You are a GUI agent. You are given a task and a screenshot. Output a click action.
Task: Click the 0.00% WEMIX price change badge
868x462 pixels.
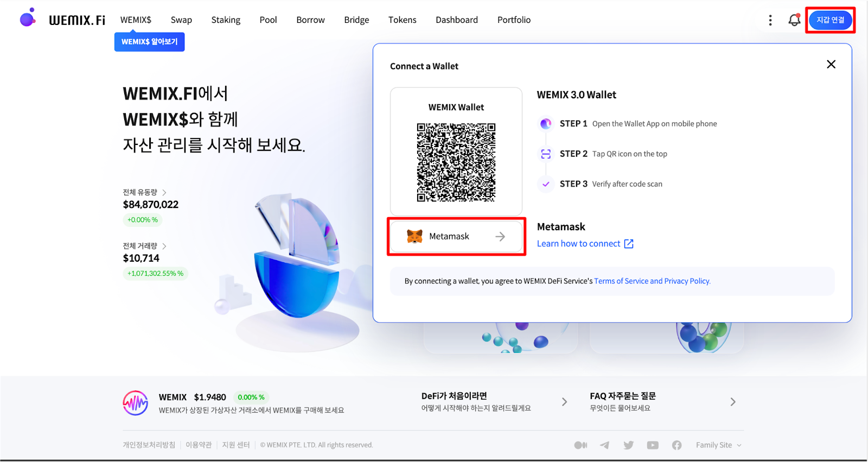(251, 397)
